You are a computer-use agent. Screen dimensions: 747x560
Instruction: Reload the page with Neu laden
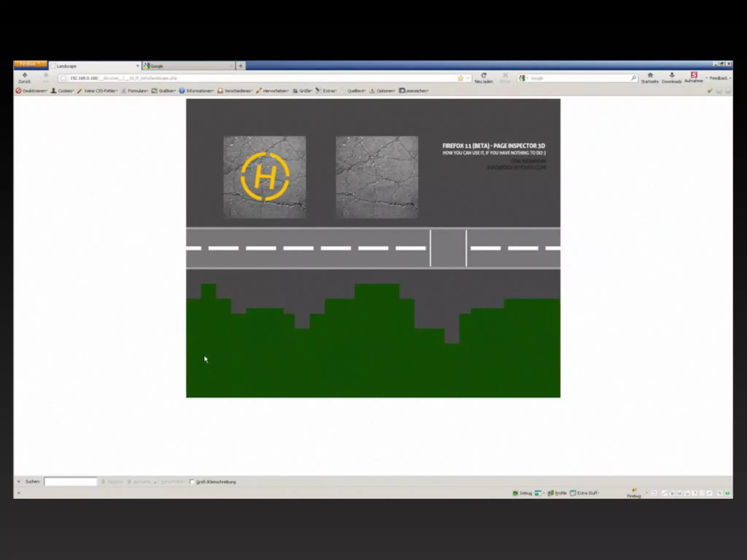coord(484,78)
